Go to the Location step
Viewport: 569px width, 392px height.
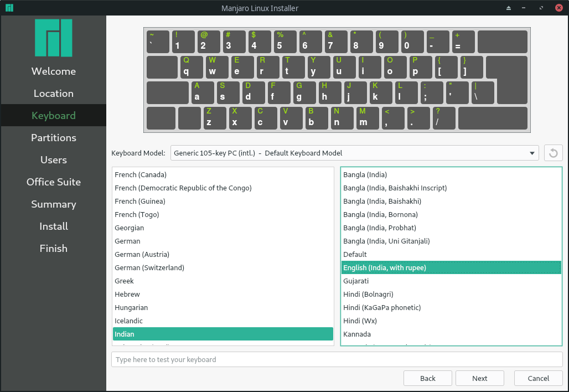53,93
